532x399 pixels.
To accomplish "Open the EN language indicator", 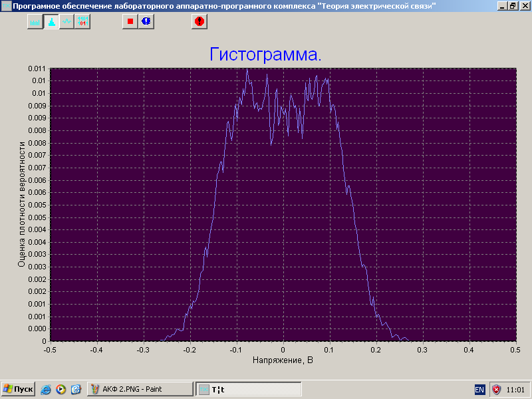I will click(x=479, y=390).
